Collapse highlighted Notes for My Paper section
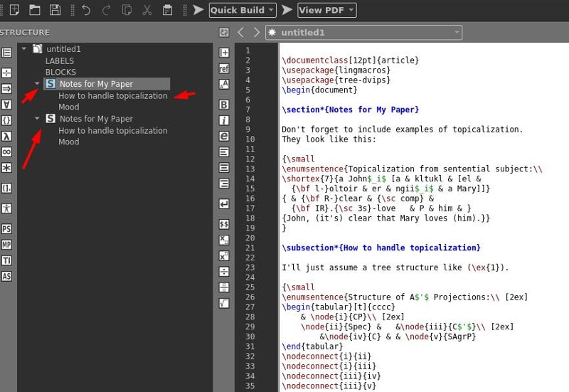The height and width of the screenshot is (392, 569). [37, 84]
